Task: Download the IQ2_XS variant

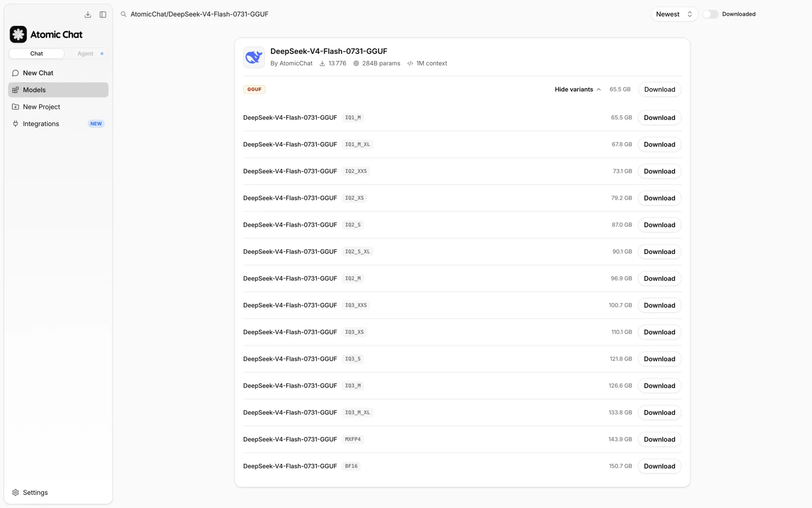Action: pyautogui.click(x=660, y=199)
